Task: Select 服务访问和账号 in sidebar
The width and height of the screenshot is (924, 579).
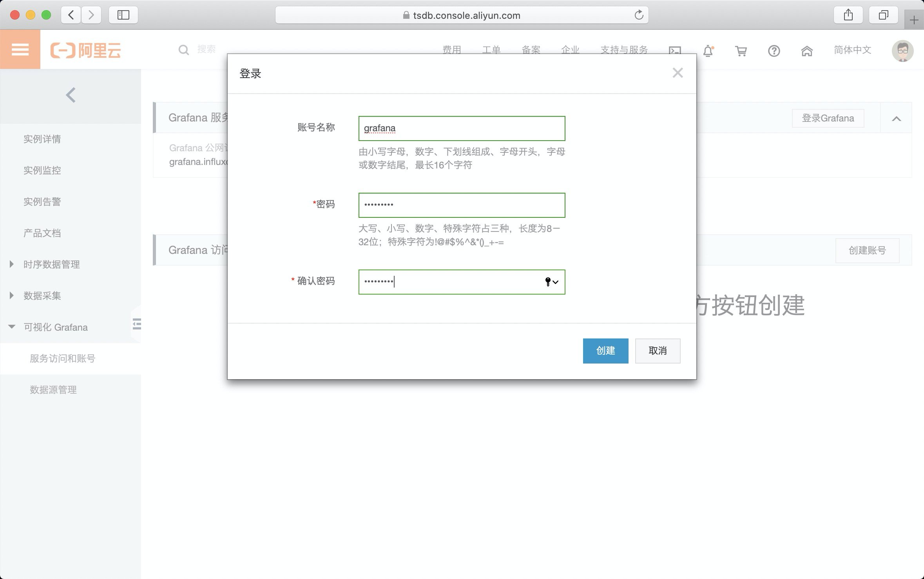Action: pyautogui.click(x=62, y=358)
